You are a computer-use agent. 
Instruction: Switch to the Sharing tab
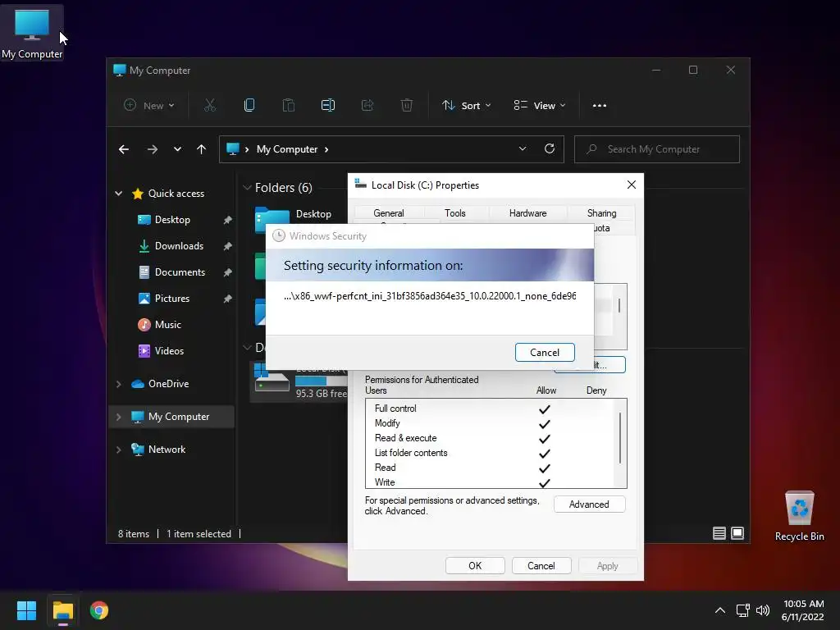pyautogui.click(x=601, y=213)
